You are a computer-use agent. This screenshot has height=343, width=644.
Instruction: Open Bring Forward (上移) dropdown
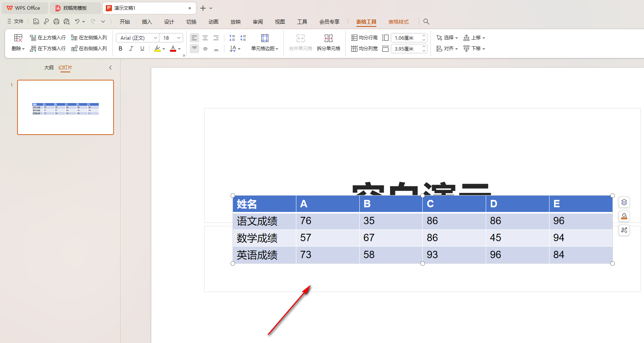tap(474, 38)
